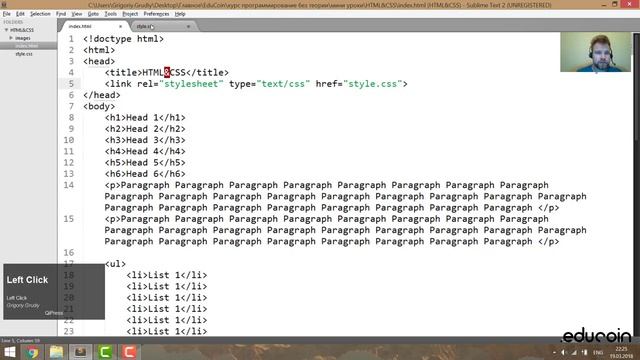Select the HTML&CSS folder in sidebar
640x360 pixels.
22,30
